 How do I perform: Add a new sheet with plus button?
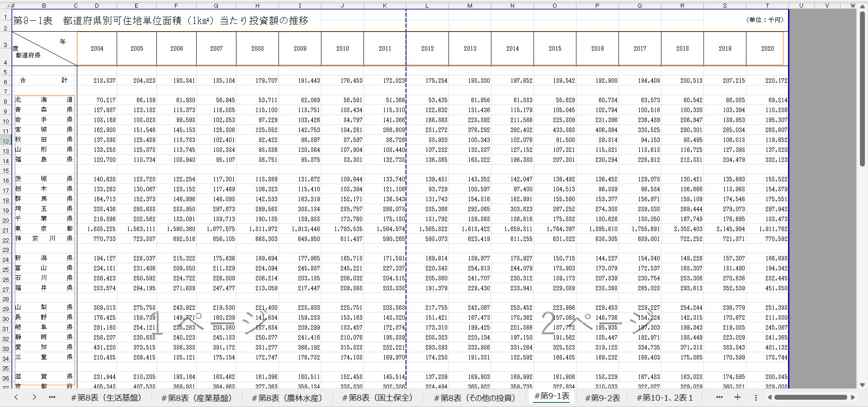point(737,397)
